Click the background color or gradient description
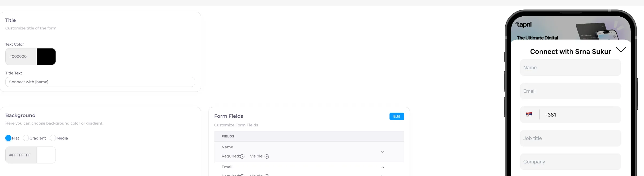The width and height of the screenshot is (644, 176). [54, 123]
